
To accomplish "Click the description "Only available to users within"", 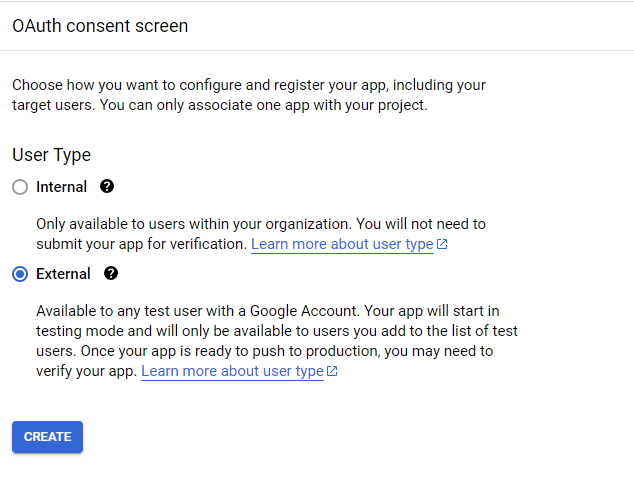I will tap(261, 234).
